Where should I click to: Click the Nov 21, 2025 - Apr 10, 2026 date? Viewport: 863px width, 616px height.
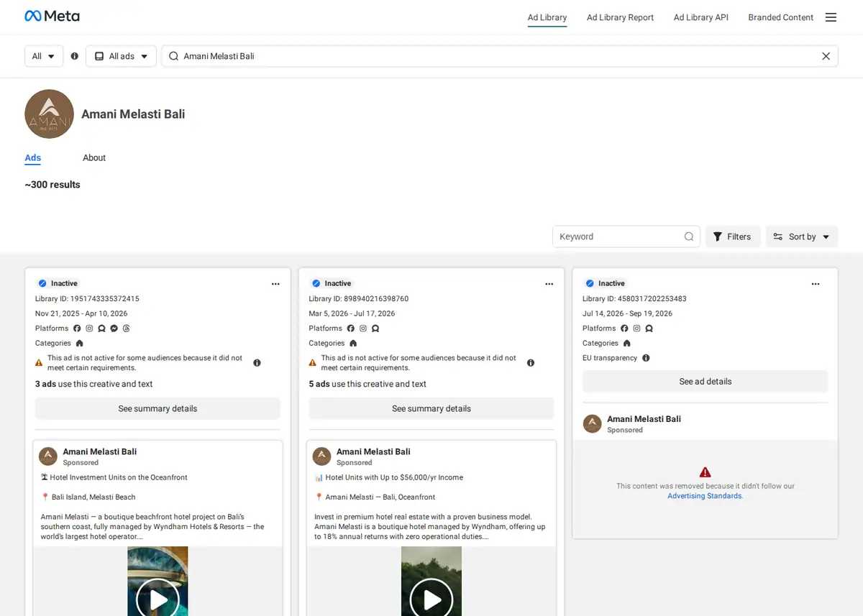tap(81, 313)
